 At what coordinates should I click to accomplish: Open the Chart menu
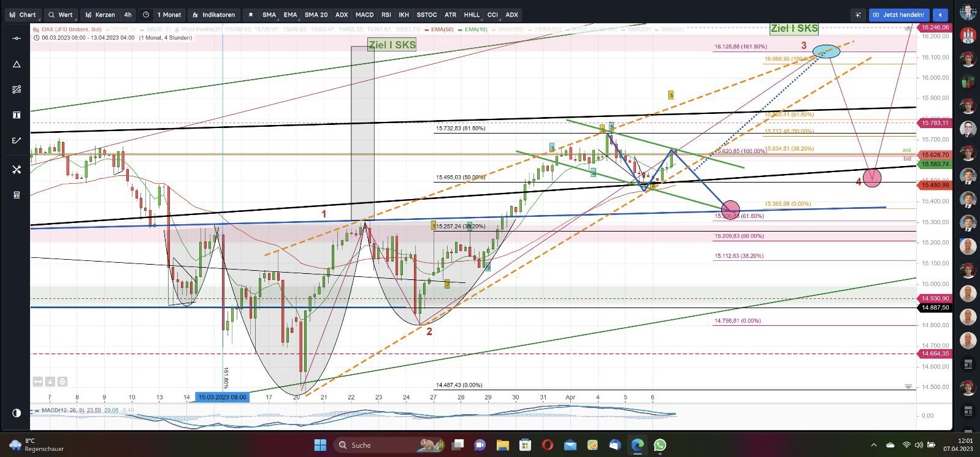[23, 15]
